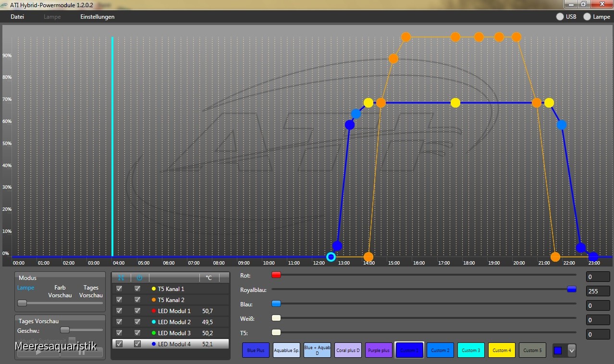Toggle power checkbox for LED Modul 2
Viewport: 614px width, 364px height.
pos(137,322)
